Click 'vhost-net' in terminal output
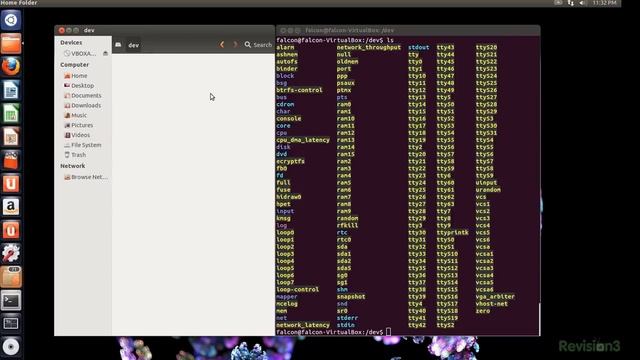The width and height of the screenshot is (640, 360). [x=491, y=304]
